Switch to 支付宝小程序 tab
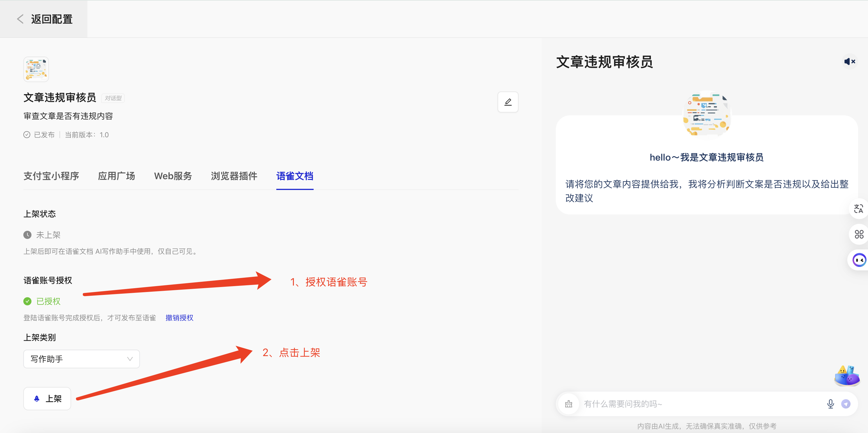This screenshot has height=433, width=868. [x=51, y=176]
